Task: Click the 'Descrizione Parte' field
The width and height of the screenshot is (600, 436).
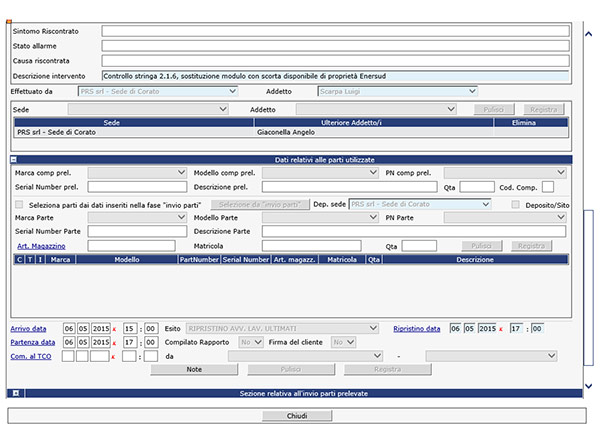Action: 414,231
